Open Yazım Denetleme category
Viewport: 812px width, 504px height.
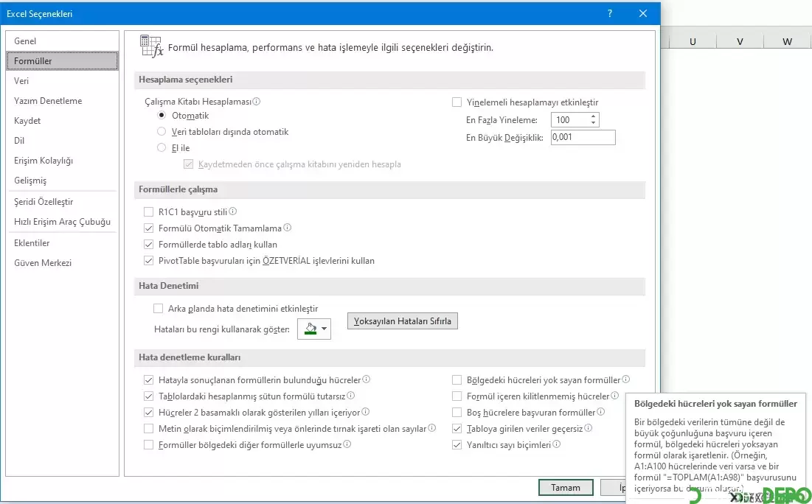point(62,100)
